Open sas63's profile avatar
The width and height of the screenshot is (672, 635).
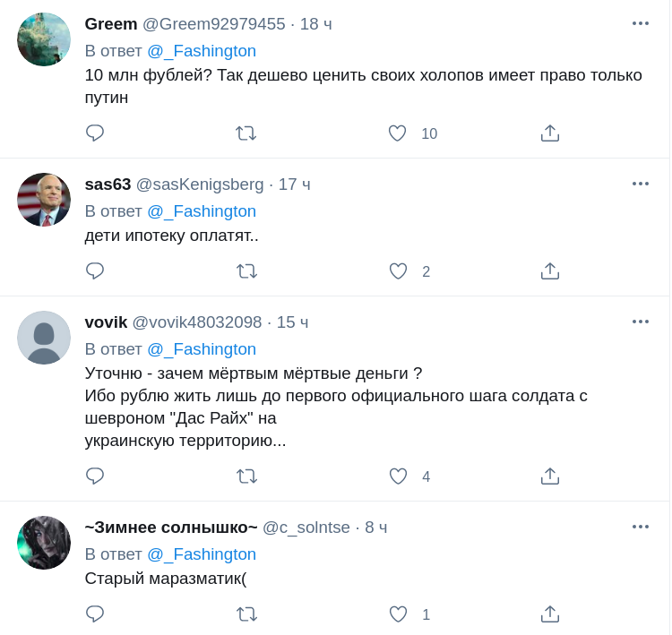tap(44, 200)
